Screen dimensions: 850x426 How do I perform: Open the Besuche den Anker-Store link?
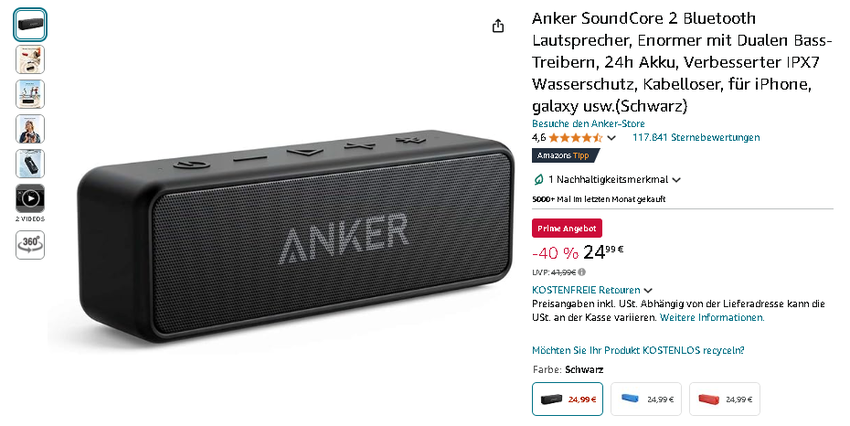tap(588, 123)
